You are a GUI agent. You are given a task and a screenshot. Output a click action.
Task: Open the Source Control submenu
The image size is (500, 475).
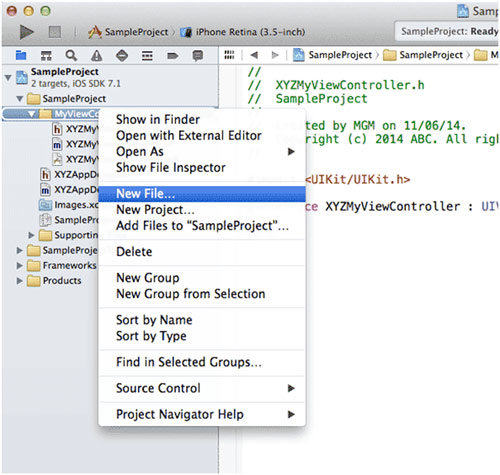(x=202, y=389)
